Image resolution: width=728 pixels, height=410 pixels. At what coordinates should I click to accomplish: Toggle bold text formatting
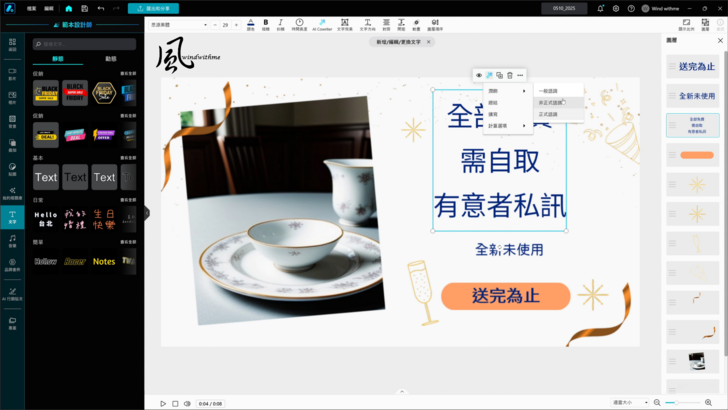coord(265,23)
